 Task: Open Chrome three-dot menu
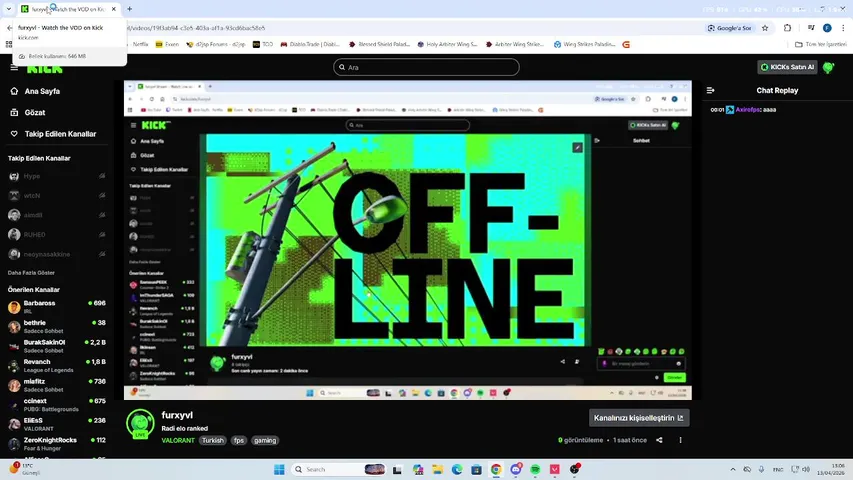coord(843,28)
